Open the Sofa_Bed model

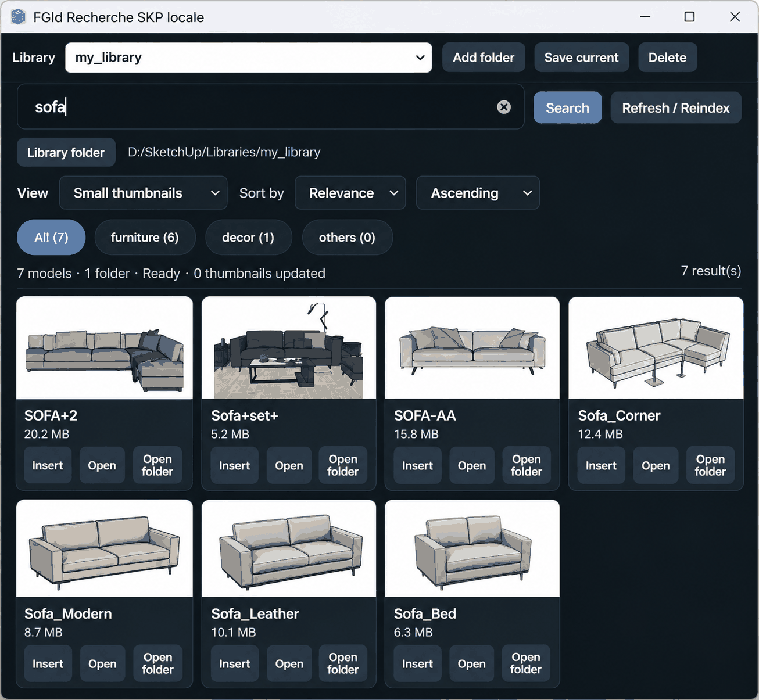[471, 663]
